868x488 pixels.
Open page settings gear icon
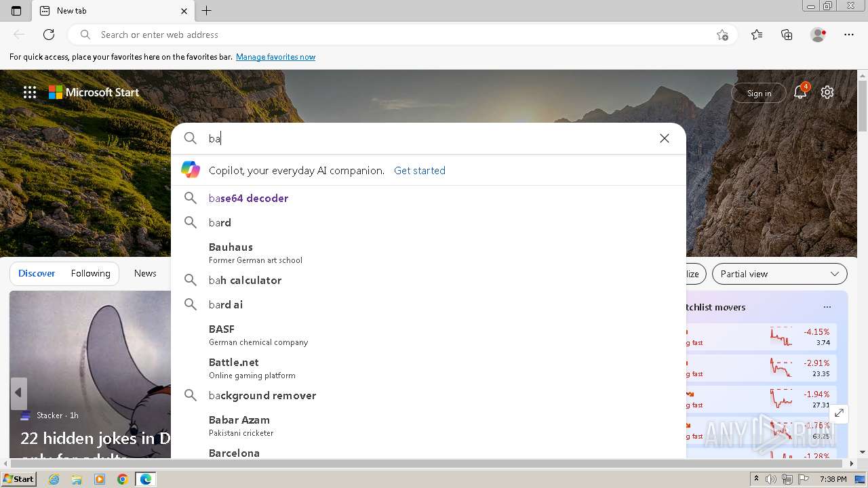click(x=827, y=92)
